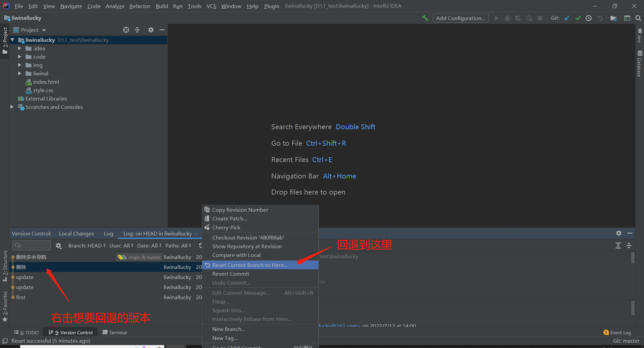The height and width of the screenshot is (348, 644).
Task: Click the tool window quick-access icon in status bar
Action: pyautogui.click(x=5, y=341)
